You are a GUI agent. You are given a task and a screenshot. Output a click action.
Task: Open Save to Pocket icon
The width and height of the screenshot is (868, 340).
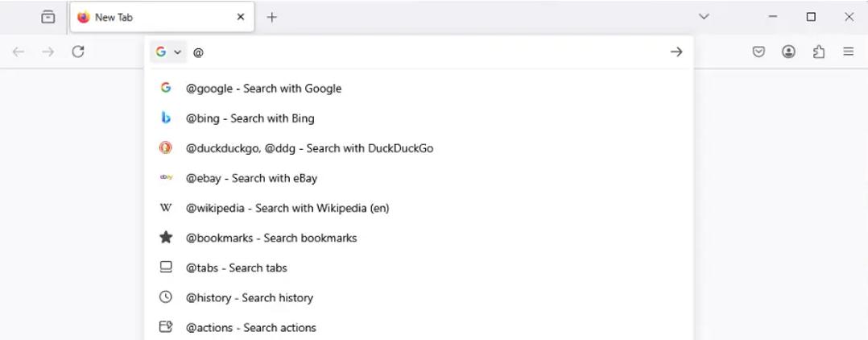click(758, 52)
